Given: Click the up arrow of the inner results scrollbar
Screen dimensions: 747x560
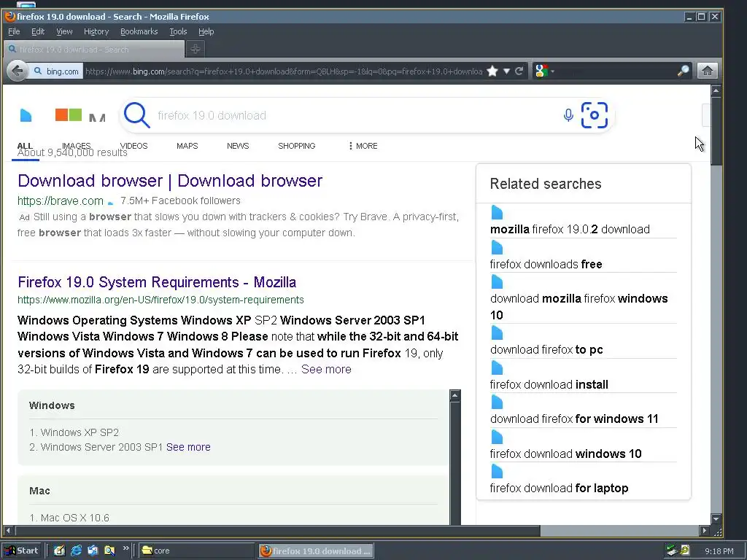Looking at the screenshot, I should 455,395.
